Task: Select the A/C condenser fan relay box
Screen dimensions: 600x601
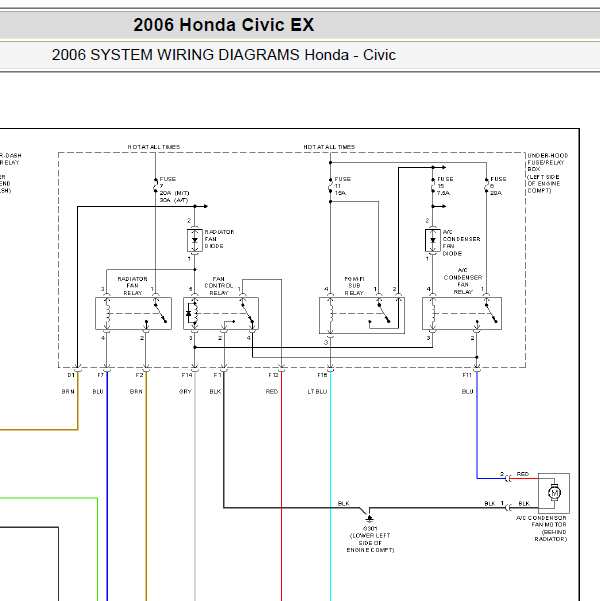Action: (x=462, y=313)
